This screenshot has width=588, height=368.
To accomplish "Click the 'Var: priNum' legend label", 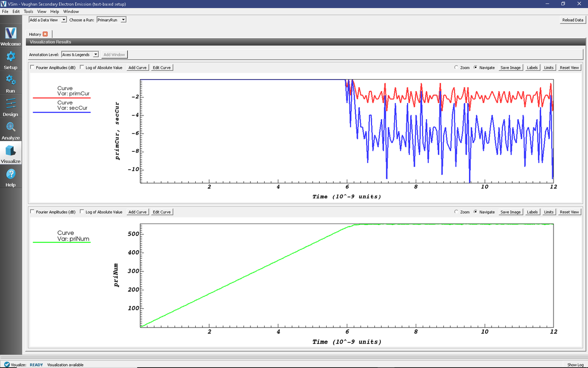I will pyautogui.click(x=73, y=239).
